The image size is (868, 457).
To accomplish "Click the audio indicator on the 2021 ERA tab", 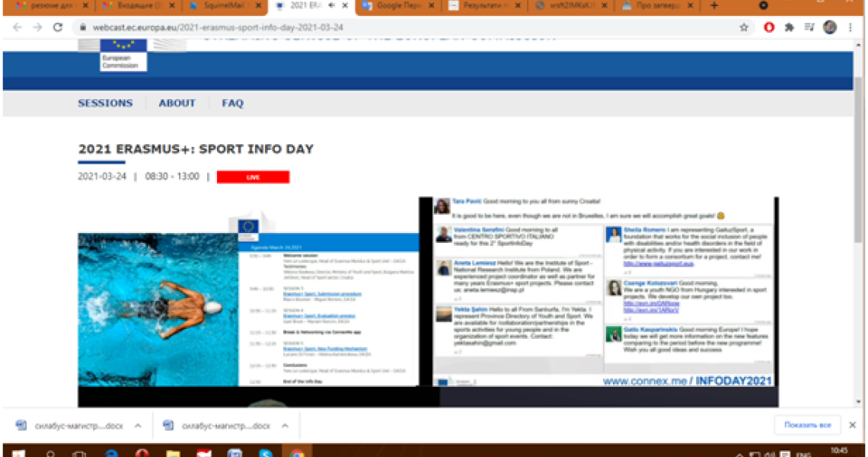I will pos(331,5).
